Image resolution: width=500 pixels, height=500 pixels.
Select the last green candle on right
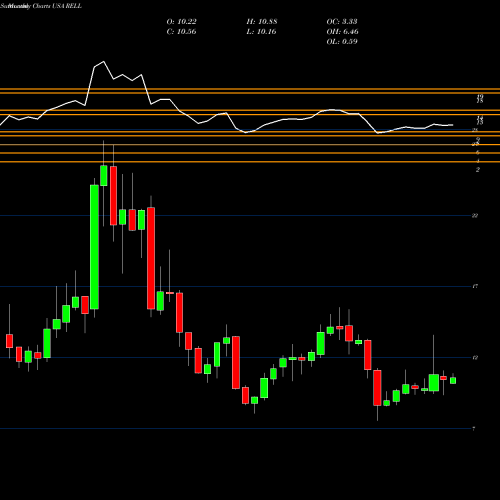tap(453, 380)
